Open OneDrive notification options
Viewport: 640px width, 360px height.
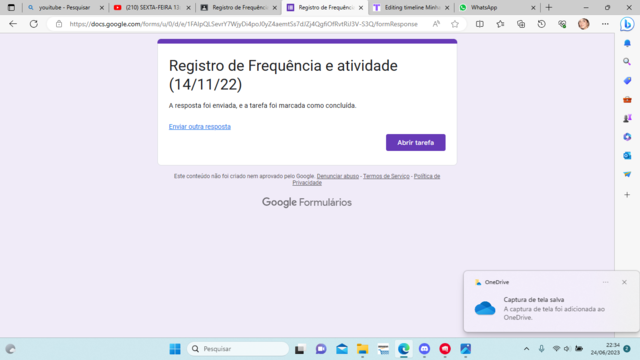605,282
